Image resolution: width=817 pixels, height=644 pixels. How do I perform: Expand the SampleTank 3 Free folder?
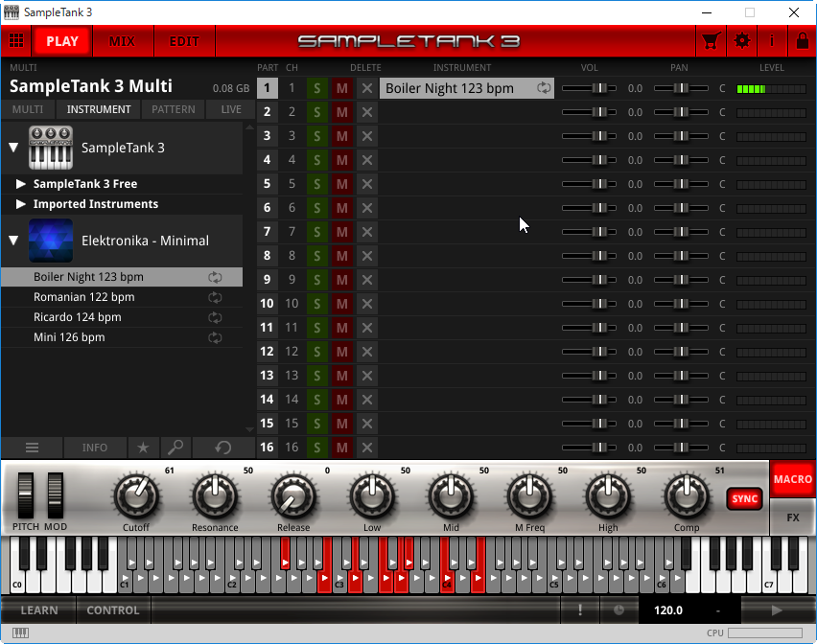(x=21, y=184)
